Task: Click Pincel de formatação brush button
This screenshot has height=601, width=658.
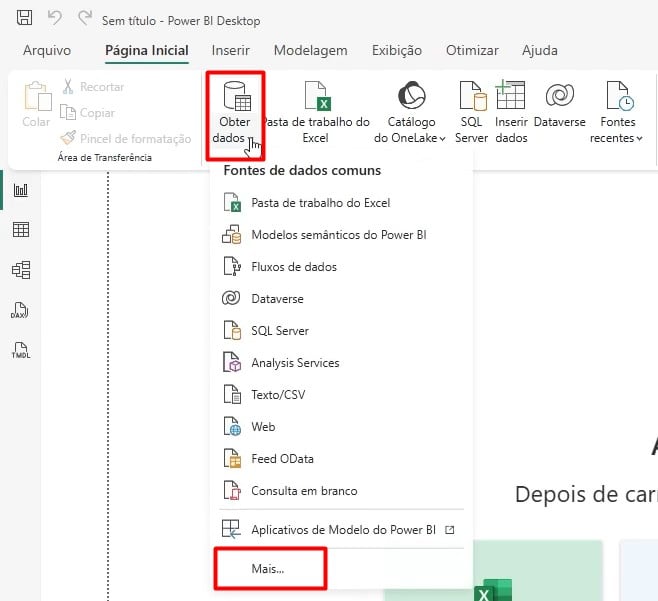Action: (x=125, y=138)
